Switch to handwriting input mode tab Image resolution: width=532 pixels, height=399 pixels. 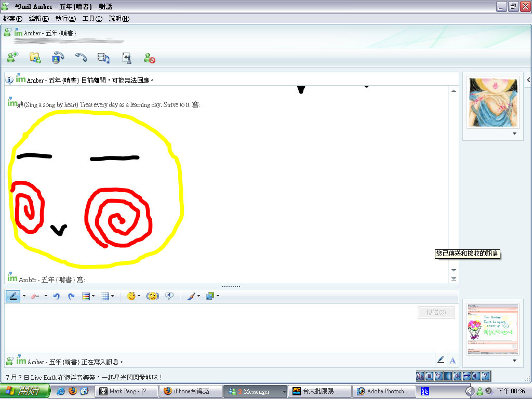(x=441, y=361)
